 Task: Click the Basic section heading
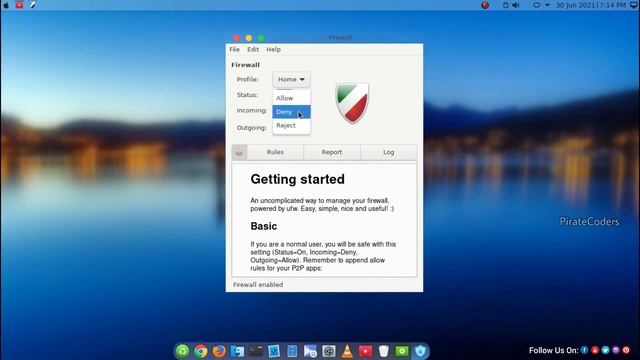[264, 226]
